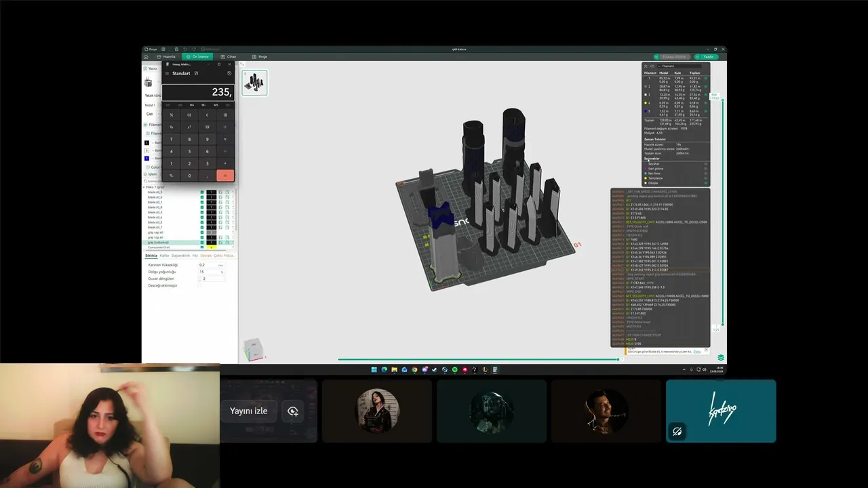Toggle Geri çekme visibility in legend
Image resolution: width=868 pixels, height=488 pixels.
[x=706, y=168]
